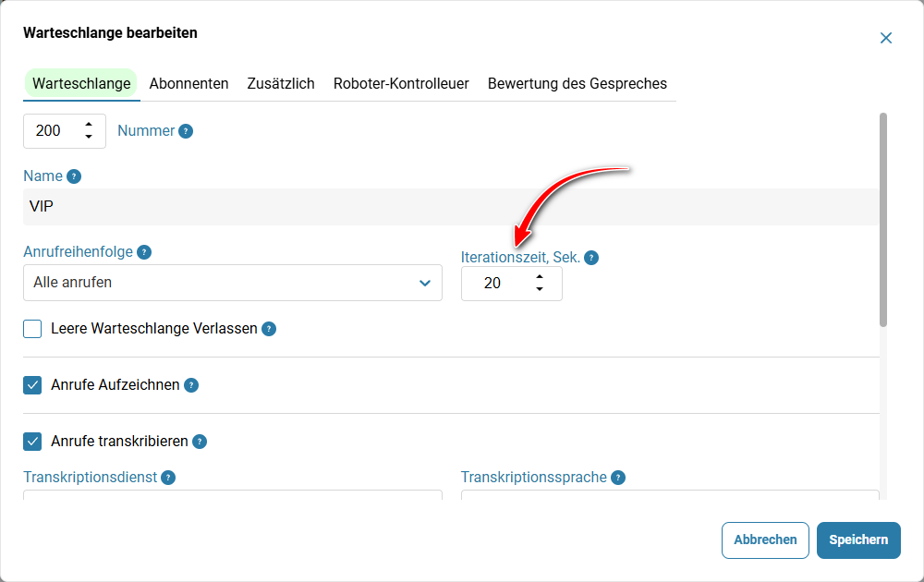Screen dimensions: 924x582
Task: Uncheck Anrufe Aufzeichnen checkbox
Action: point(32,385)
